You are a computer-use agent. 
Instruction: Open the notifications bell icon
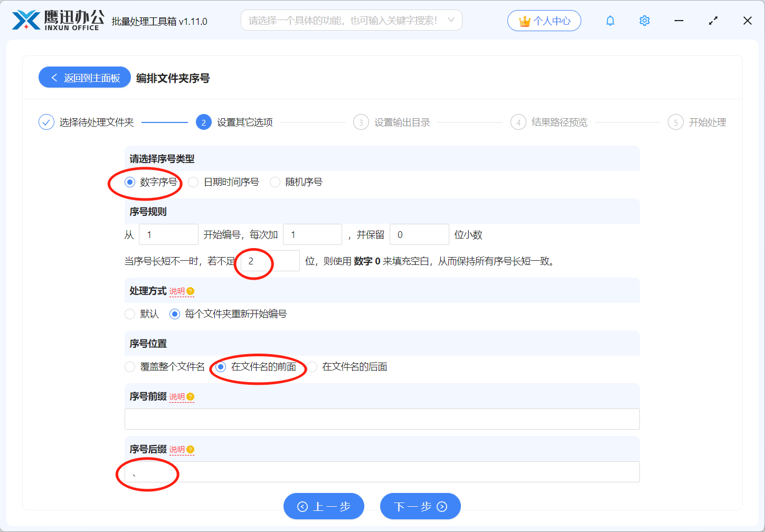pos(610,20)
